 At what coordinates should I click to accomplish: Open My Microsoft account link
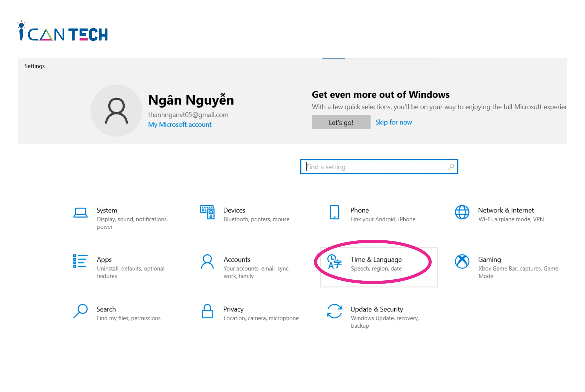[x=180, y=124]
